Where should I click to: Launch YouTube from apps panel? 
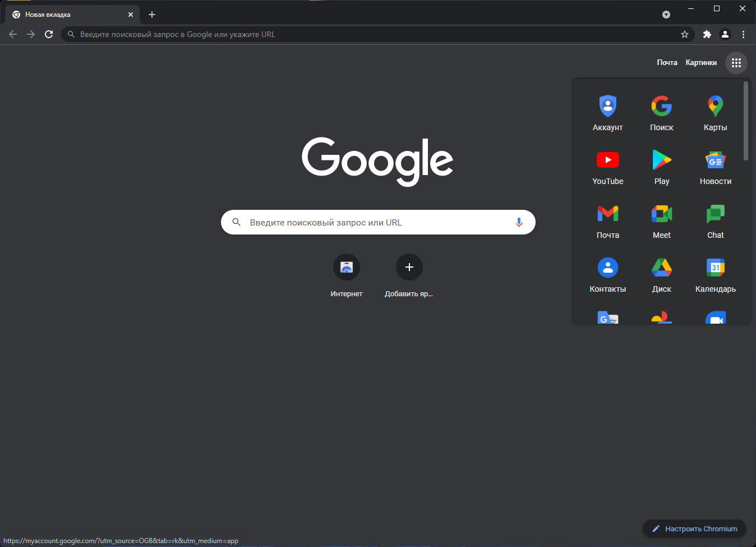tap(608, 167)
